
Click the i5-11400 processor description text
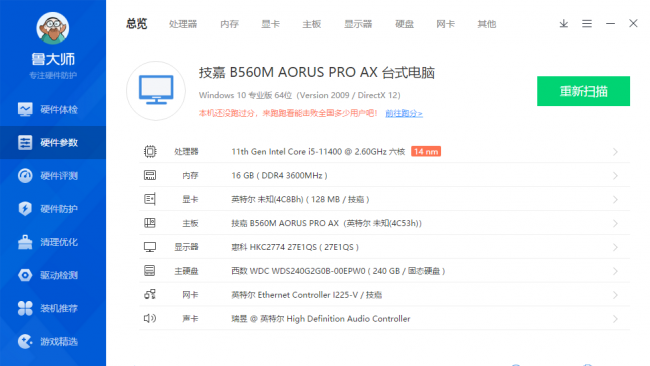[x=318, y=152]
